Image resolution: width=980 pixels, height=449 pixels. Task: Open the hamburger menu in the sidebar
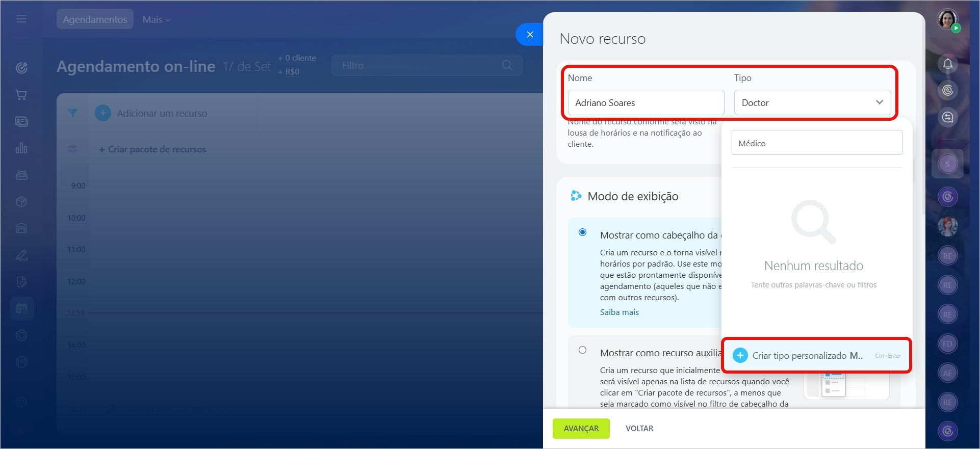click(21, 19)
